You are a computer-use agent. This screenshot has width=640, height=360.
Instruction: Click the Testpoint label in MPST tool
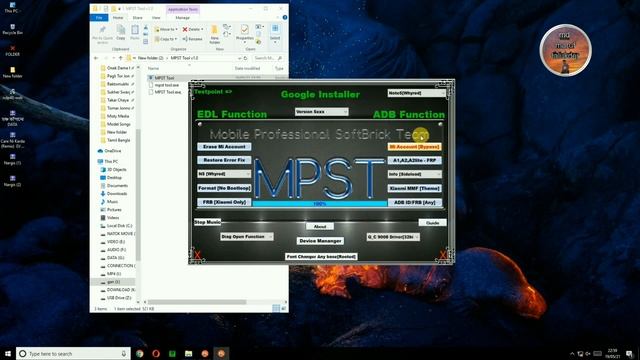click(213, 92)
